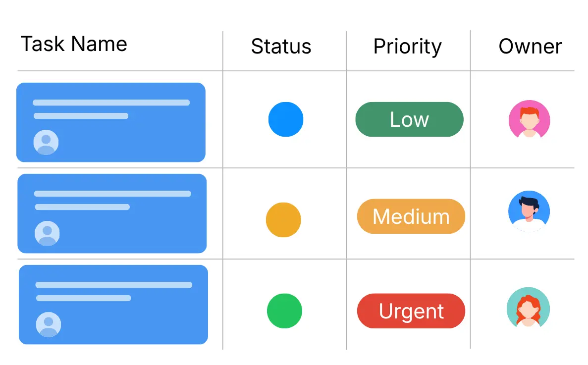Click the profile icon in the first task card

coord(46,143)
